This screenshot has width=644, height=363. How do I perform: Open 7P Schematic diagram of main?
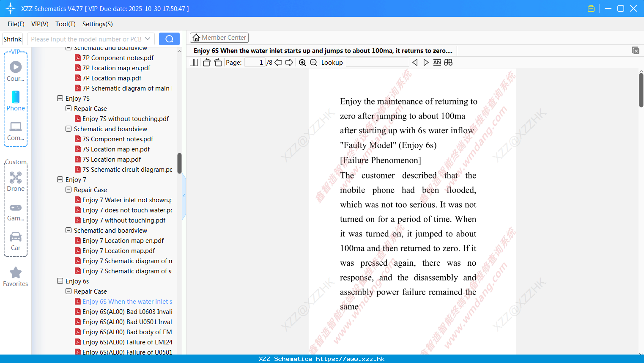(126, 88)
